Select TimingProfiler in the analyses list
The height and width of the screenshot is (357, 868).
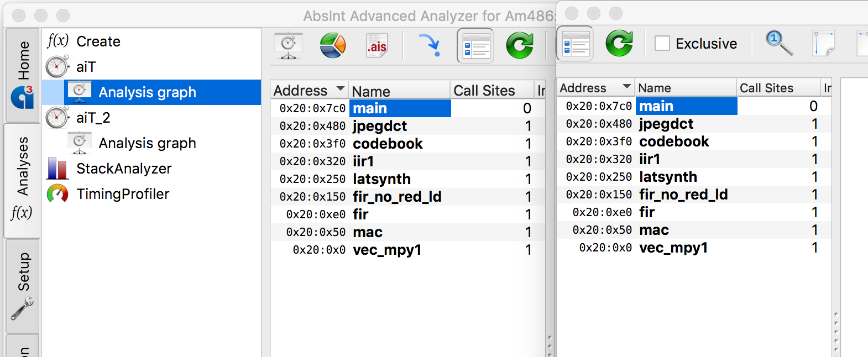coord(123,194)
